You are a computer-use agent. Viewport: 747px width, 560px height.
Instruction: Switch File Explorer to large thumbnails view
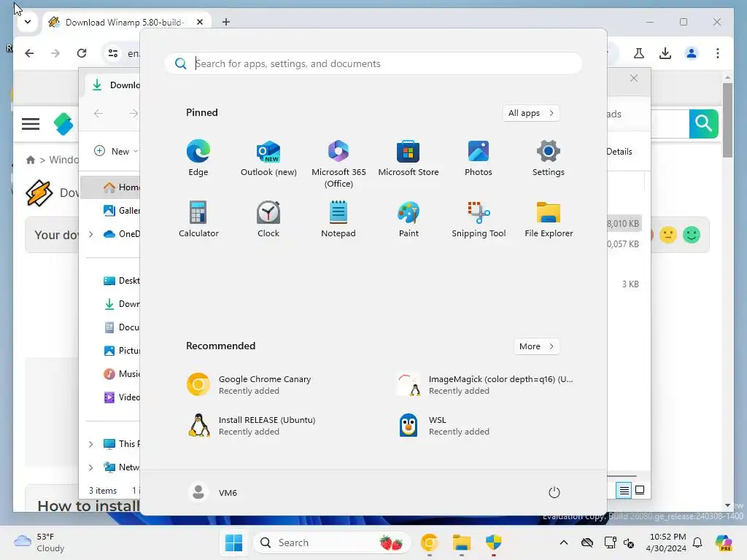tap(640, 490)
